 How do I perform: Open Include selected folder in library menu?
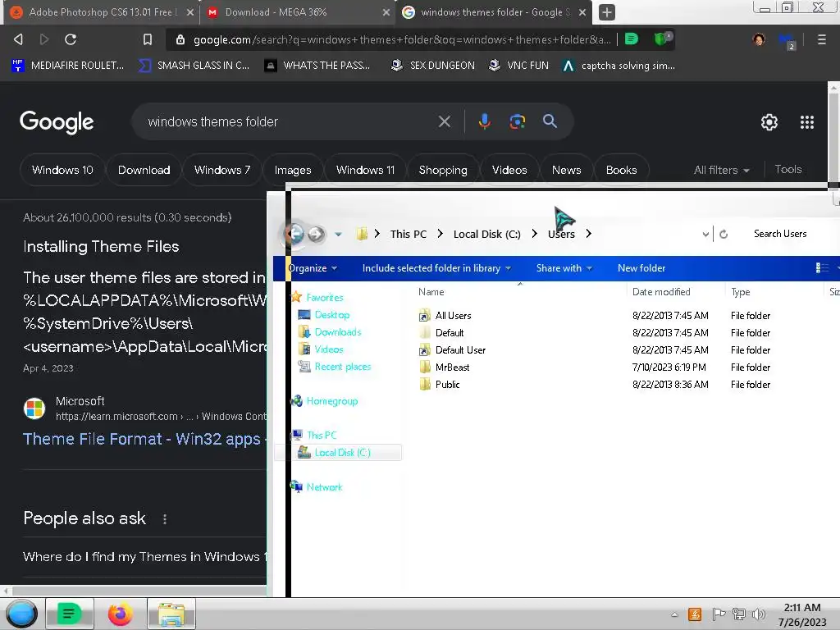(x=436, y=268)
